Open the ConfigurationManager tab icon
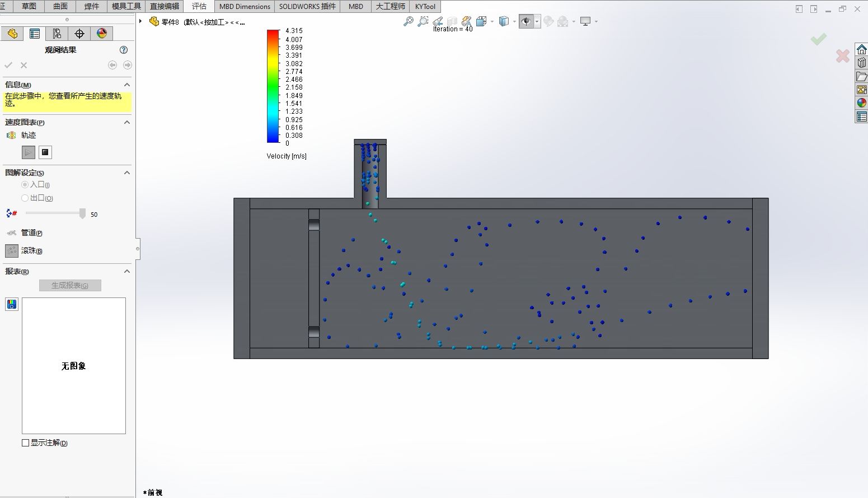 tap(57, 34)
